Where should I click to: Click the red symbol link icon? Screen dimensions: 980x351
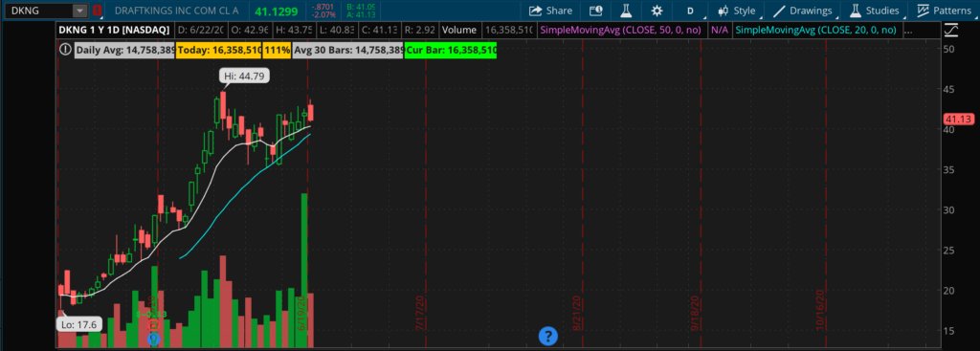[x=97, y=11]
